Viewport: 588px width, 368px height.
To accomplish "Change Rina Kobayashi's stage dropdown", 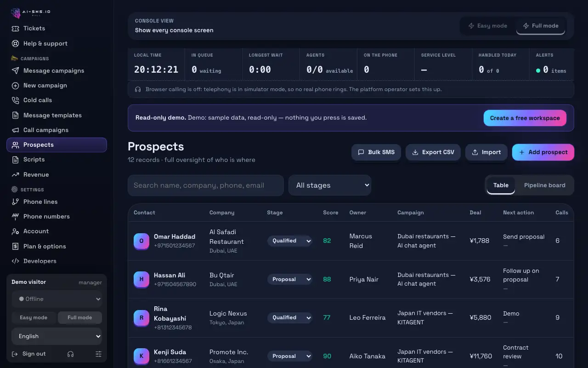I will click(290, 318).
